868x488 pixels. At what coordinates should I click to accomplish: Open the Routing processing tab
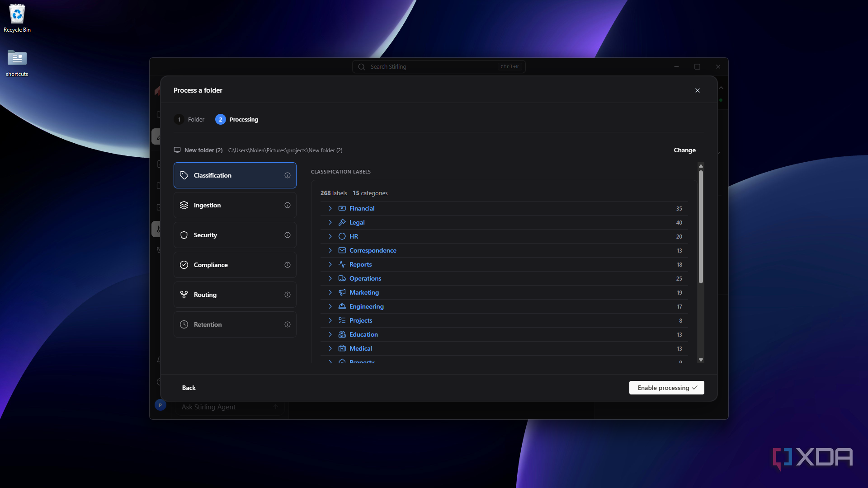pyautogui.click(x=235, y=295)
